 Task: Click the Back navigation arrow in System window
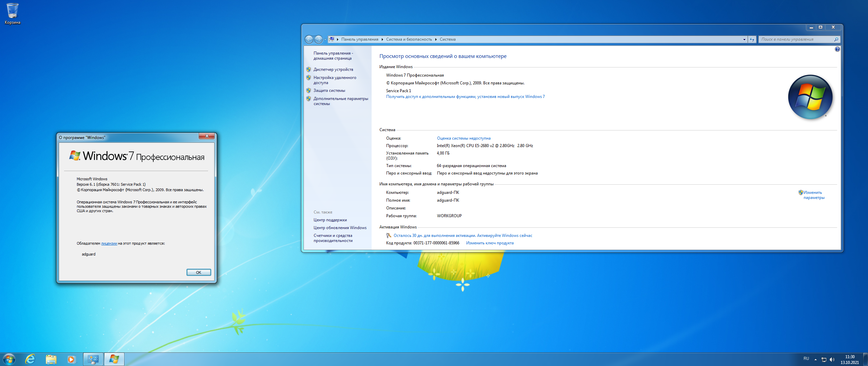tap(309, 39)
